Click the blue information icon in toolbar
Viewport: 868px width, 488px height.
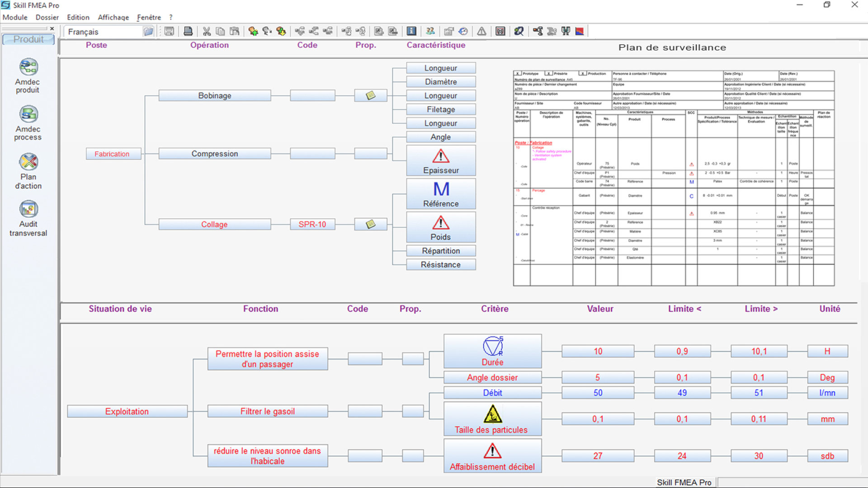[x=411, y=31]
